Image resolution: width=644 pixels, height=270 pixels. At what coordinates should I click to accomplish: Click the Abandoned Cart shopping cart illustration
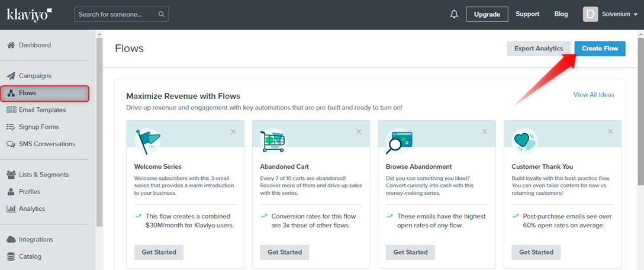click(x=273, y=141)
